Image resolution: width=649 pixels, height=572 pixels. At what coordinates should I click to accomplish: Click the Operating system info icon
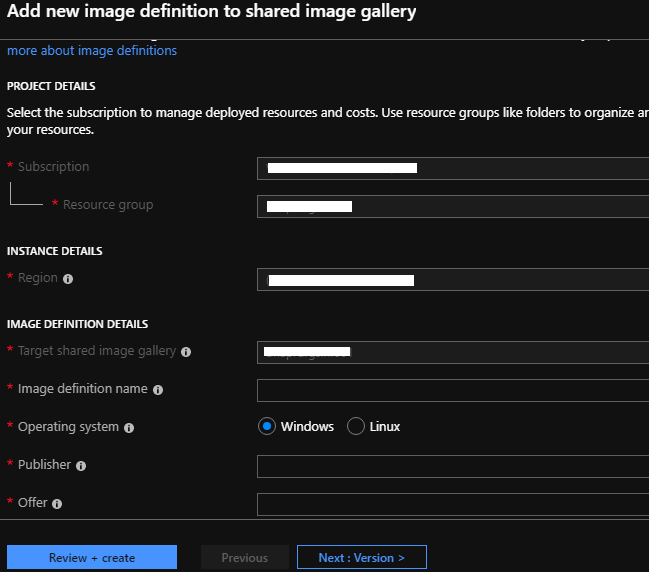[x=129, y=428]
